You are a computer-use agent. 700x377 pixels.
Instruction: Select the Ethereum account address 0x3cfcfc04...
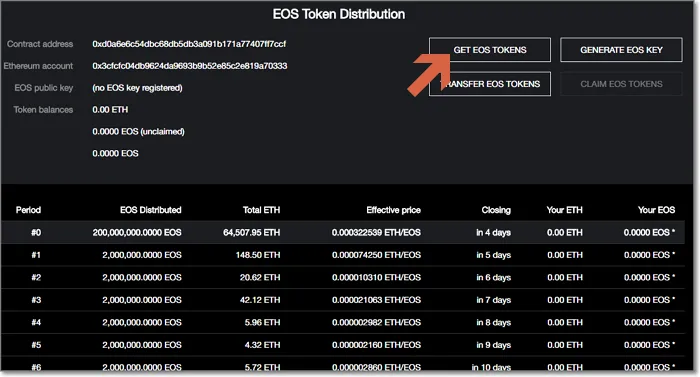(190, 66)
